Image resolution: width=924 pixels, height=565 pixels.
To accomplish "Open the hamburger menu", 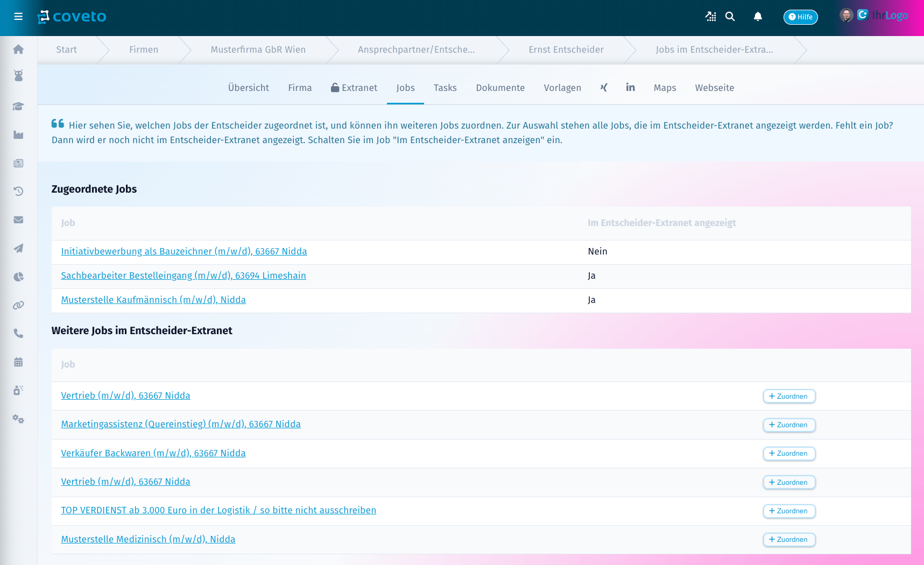I will coord(18,17).
